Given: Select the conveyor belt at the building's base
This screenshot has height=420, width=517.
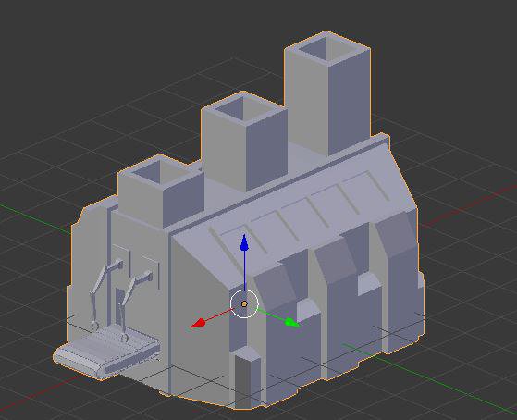Looking at the screenshot, I should [x=107, y=351].
